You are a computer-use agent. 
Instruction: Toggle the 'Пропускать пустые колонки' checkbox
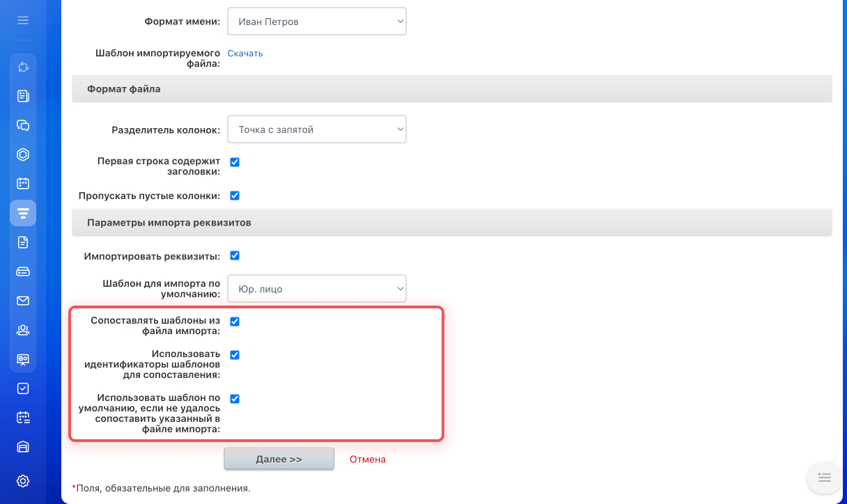click(235, 196)
